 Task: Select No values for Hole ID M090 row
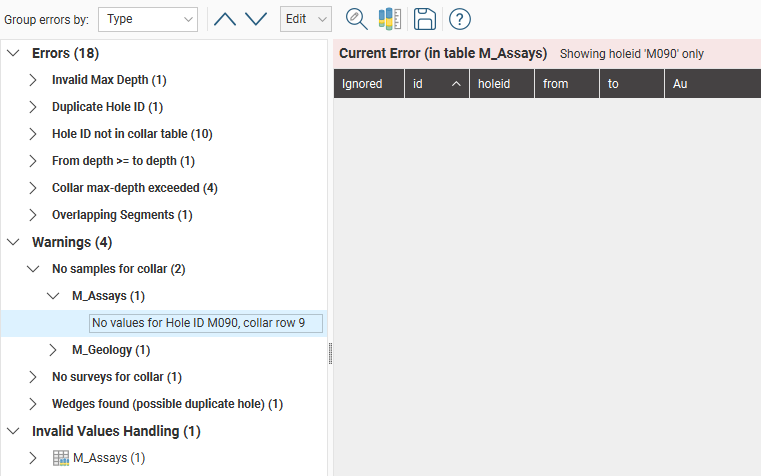click(x=197, y=323)
